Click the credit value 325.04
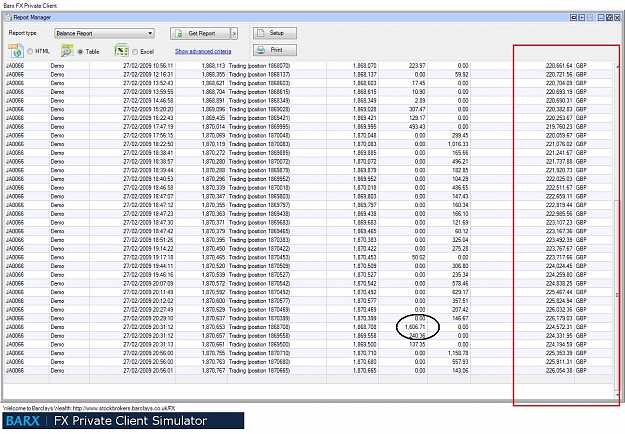Image resolution: width=625 pixels, height=434 pixels. coord(460,240)
